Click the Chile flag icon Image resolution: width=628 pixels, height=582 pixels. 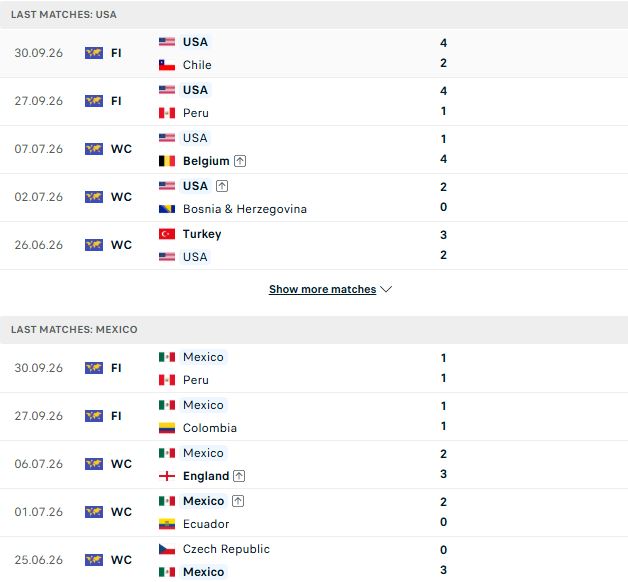167,65
